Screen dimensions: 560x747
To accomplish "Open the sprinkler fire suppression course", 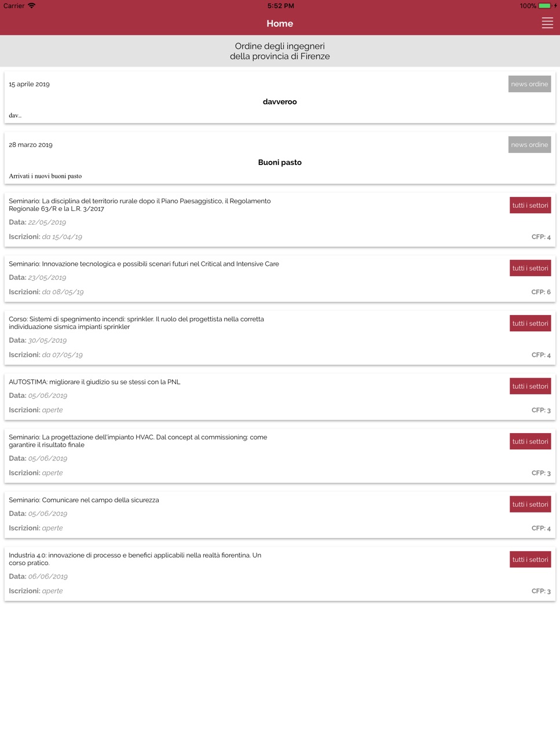I will coord(280,338).
